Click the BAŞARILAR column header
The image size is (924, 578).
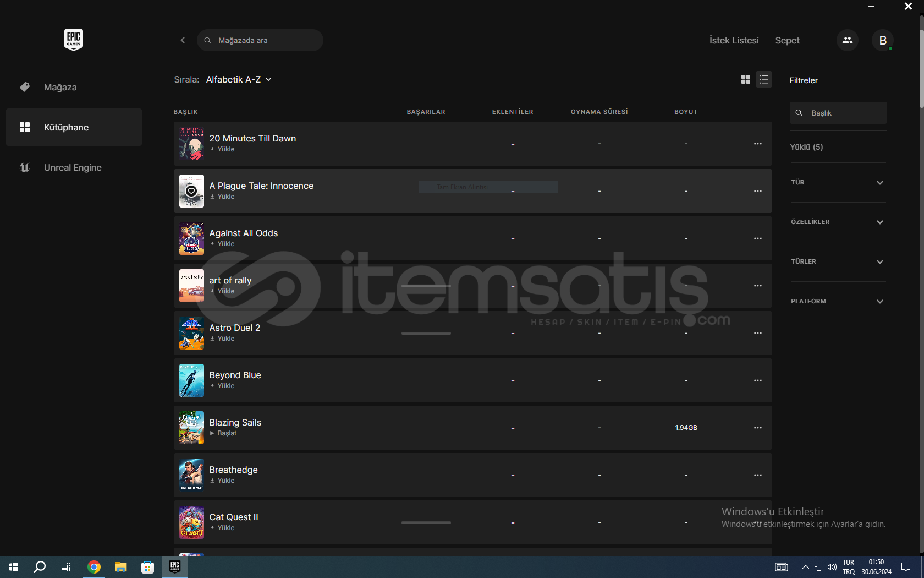click(426, 112)
